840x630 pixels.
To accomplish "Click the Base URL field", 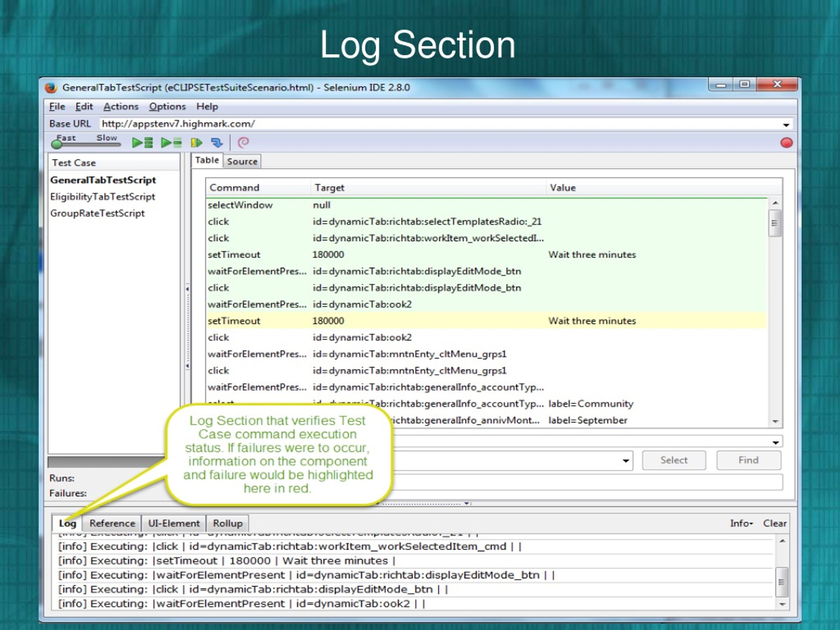I will (440, 124).
